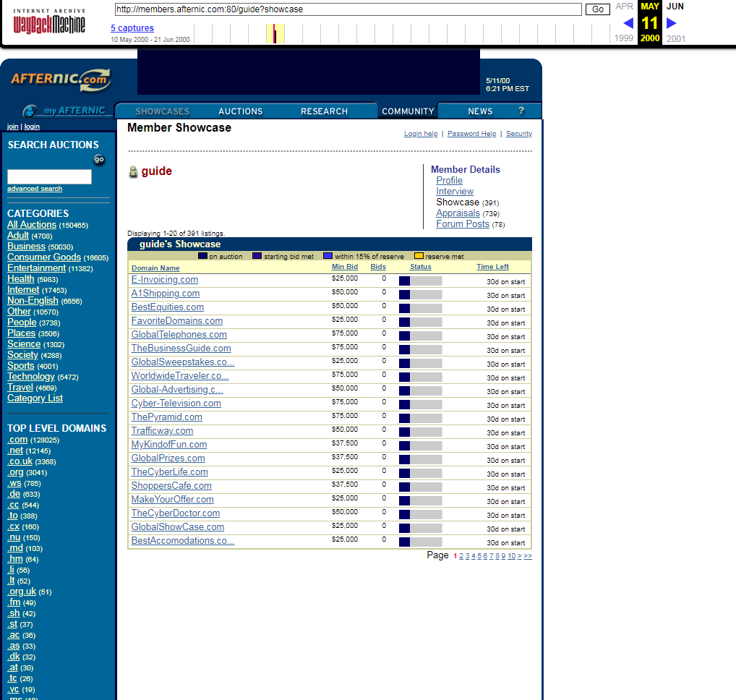Open the Showcases tab
The height and width of the screenshot is (700, 736).
point(163,111)
